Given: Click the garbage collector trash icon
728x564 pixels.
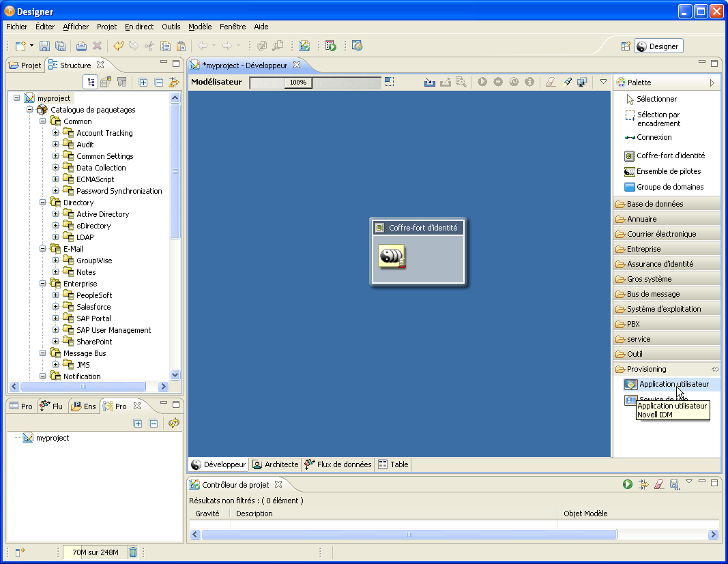Looking at the screenshot, I should [x=133, y=552].
